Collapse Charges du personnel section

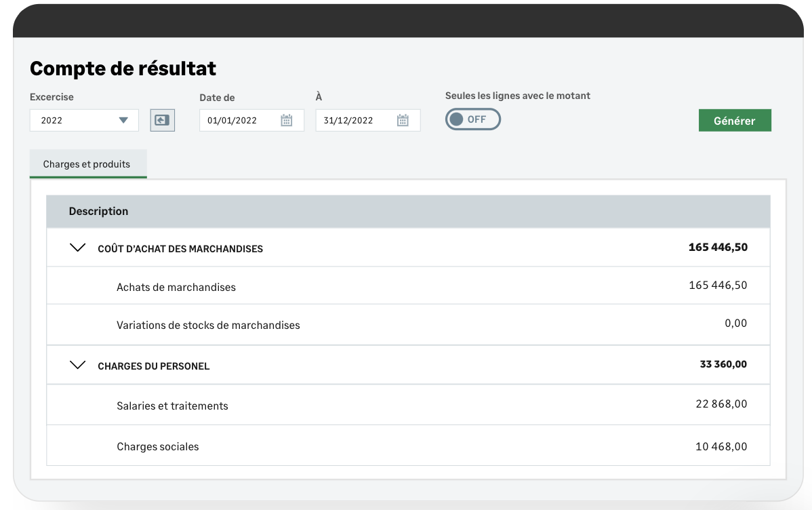78,366
